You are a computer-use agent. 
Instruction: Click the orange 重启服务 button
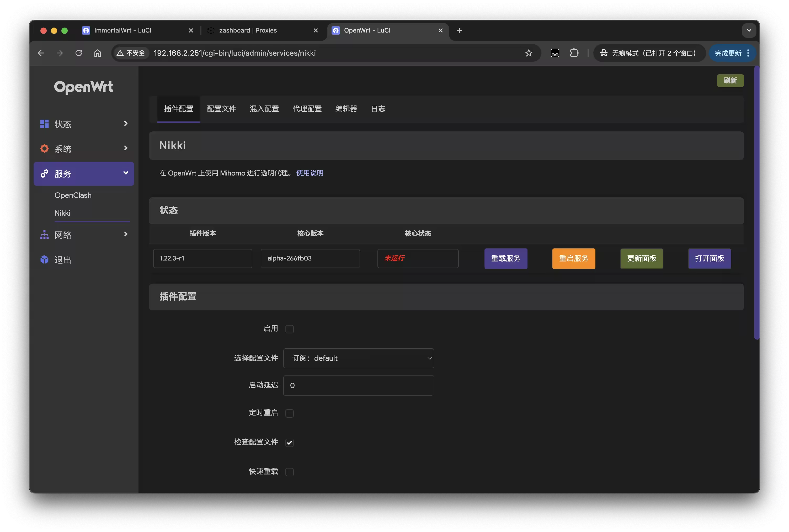573,259
